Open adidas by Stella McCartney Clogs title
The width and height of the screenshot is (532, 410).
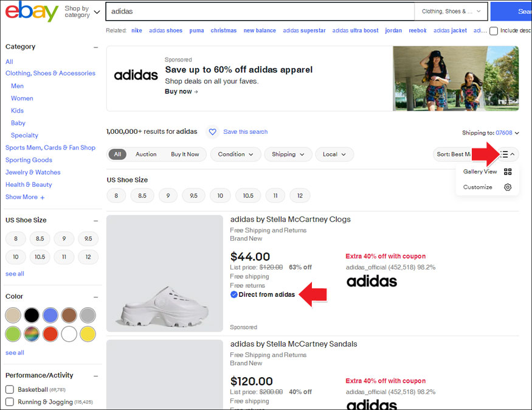click(290, 219)
